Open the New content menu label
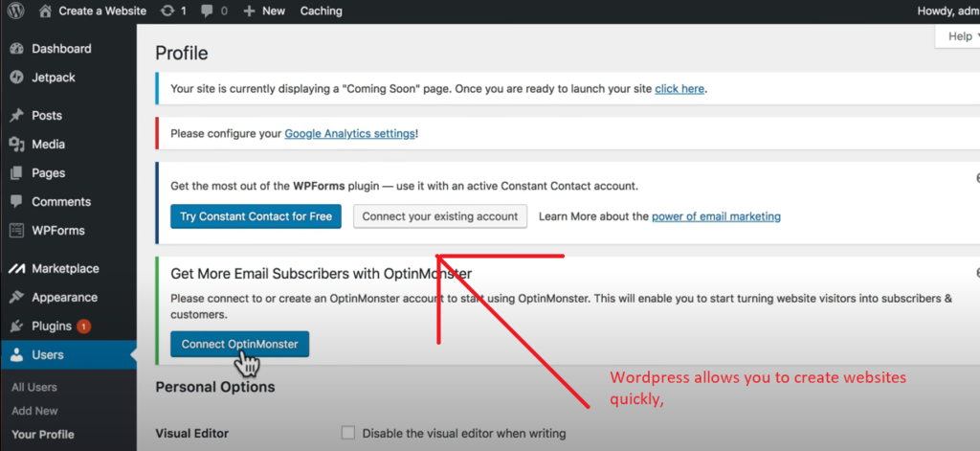Screen dimensions: 980x451 pos(274,11)
